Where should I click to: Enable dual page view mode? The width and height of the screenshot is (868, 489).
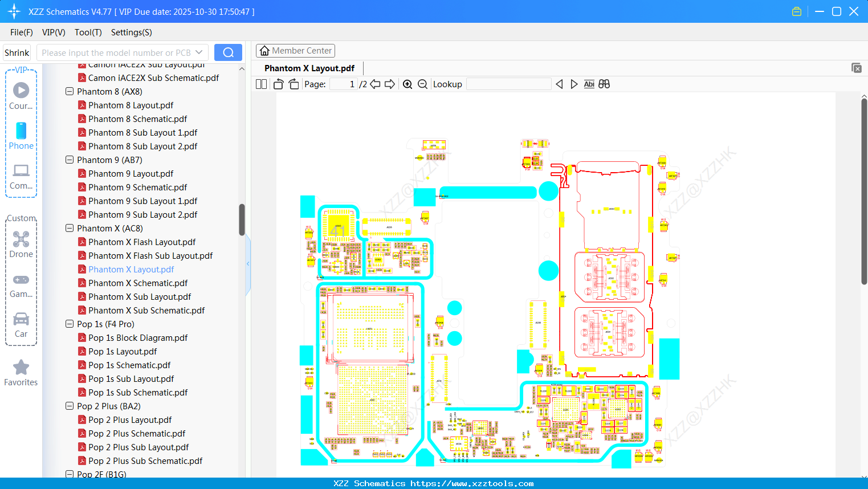click(260, 84)
